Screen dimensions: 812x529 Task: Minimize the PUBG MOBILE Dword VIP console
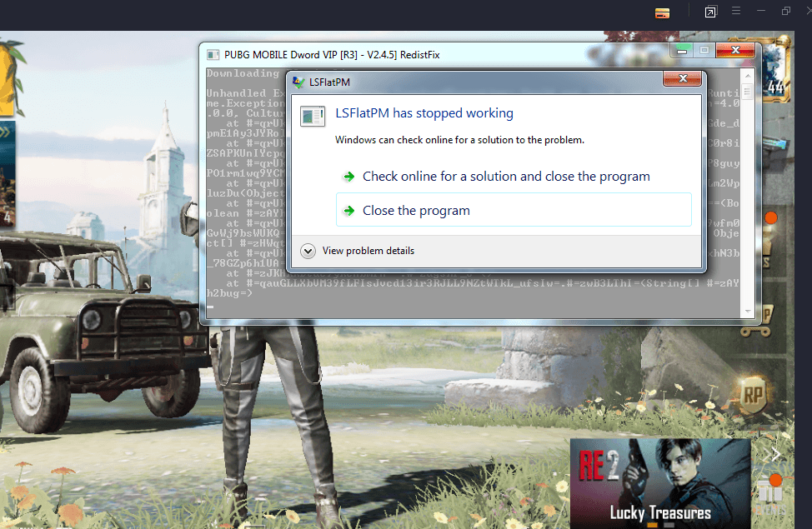click(x=682, y=50)
